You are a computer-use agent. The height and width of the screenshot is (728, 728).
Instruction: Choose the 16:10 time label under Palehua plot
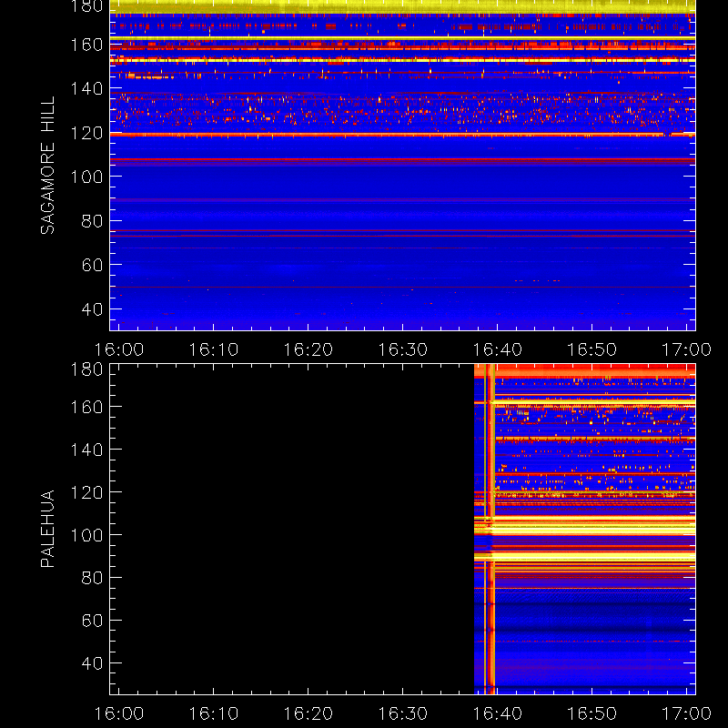pyautogui.click(x=214, y=713)
